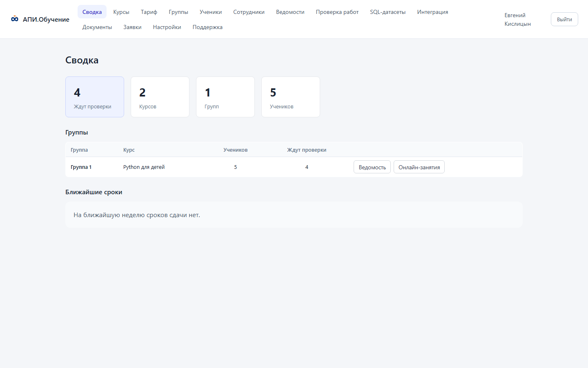Open the Заявки page
Screen dimensions: 588x368
pos(132,27)
